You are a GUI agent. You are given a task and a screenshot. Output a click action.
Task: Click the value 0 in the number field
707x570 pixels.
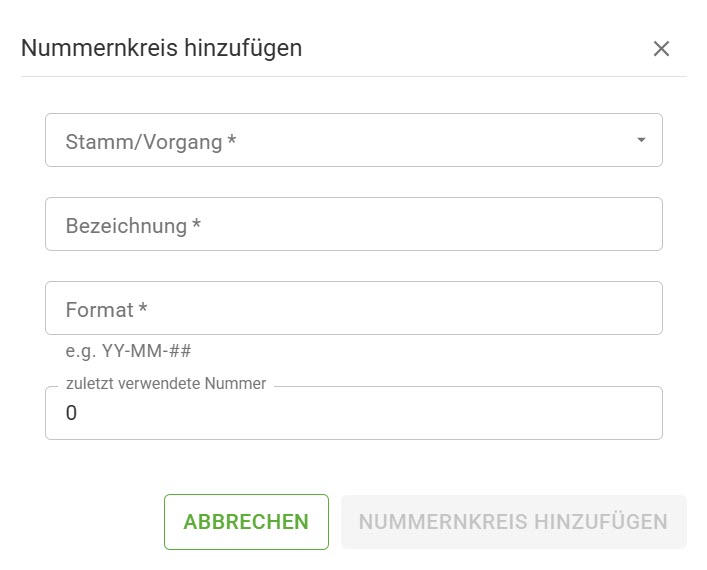71,413
